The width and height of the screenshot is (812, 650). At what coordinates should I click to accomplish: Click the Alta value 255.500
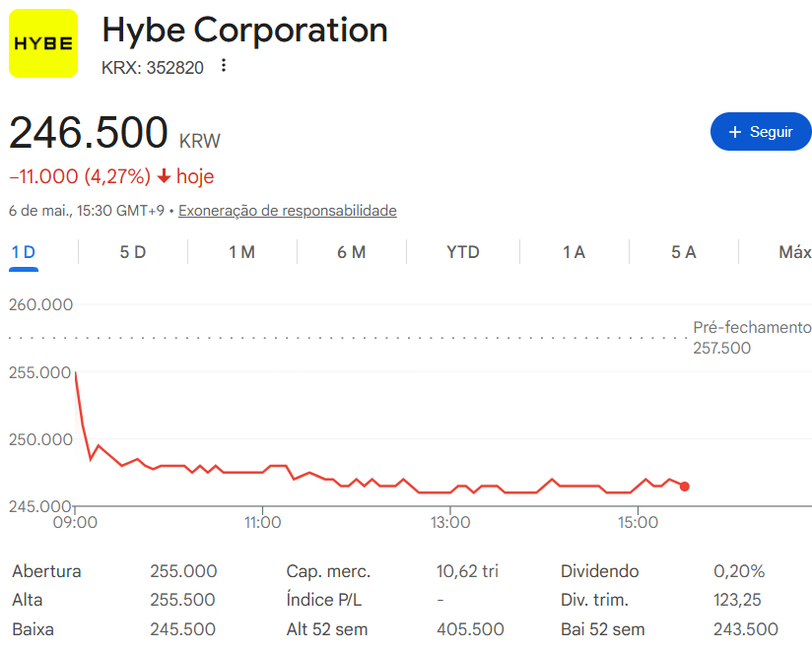click(183, 600)
